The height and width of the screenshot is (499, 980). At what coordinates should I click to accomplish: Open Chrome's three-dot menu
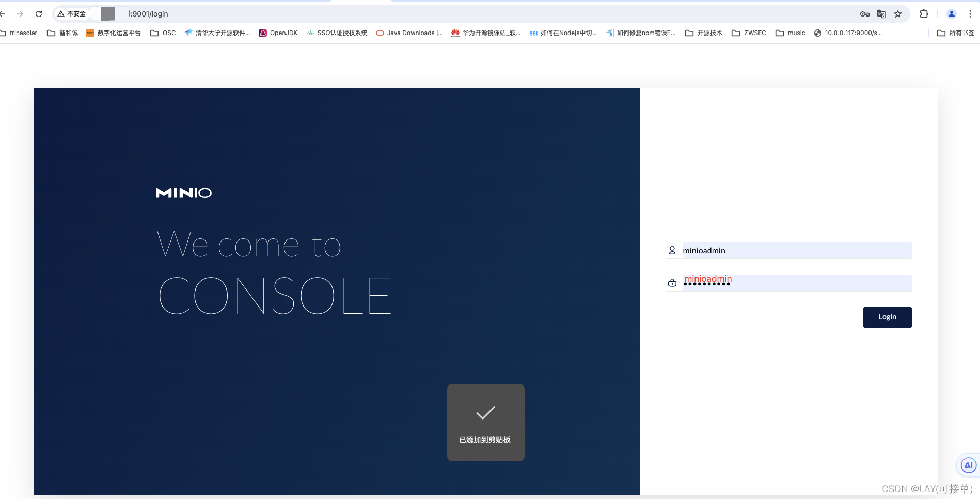point(970,14)
